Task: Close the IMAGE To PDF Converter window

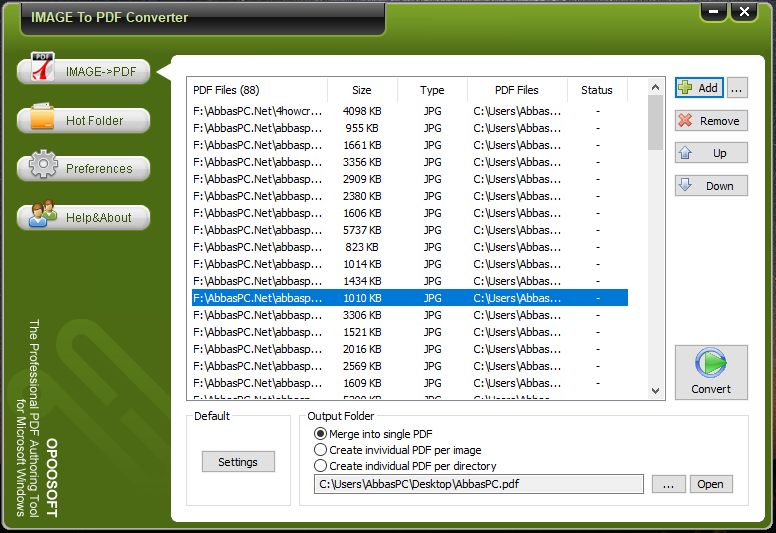Action: click(x=744, y=12)
